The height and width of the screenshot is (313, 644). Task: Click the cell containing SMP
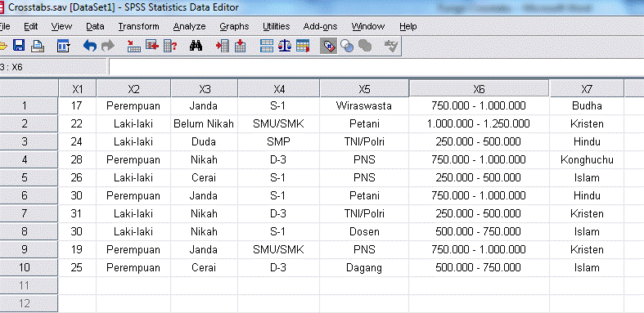point(278,142)
